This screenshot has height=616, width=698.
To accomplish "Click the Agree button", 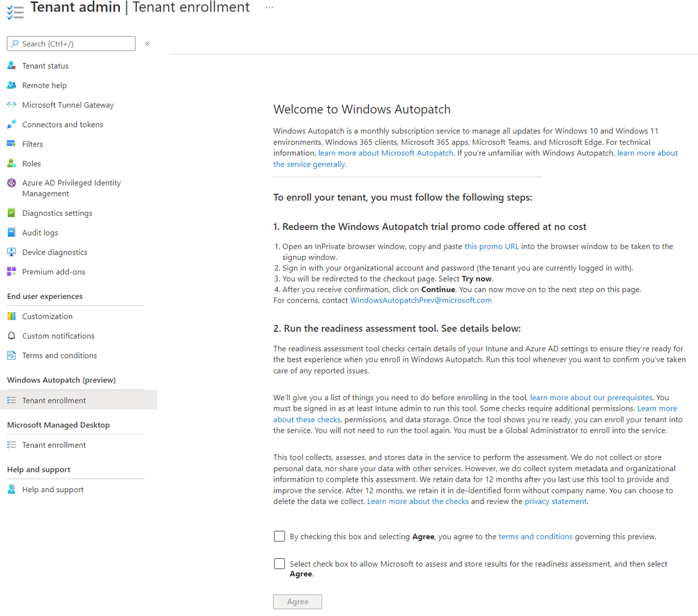I will click(298, 602).
